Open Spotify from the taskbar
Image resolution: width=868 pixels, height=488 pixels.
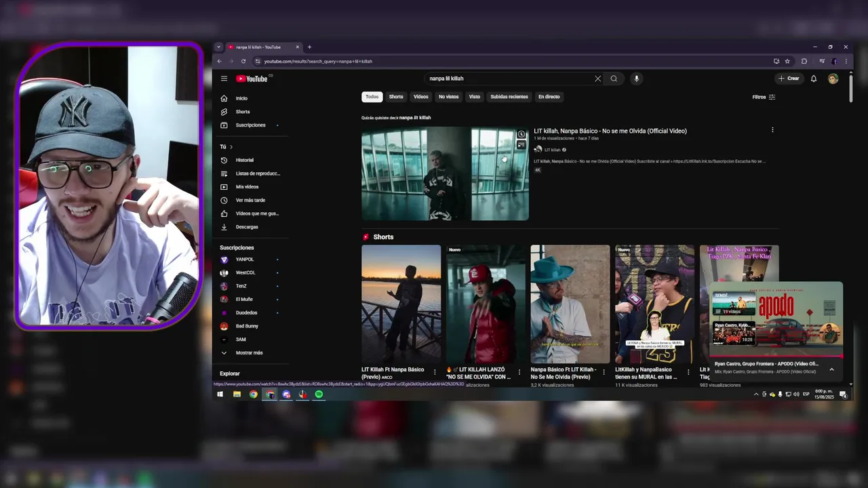[x=319, y=394]
